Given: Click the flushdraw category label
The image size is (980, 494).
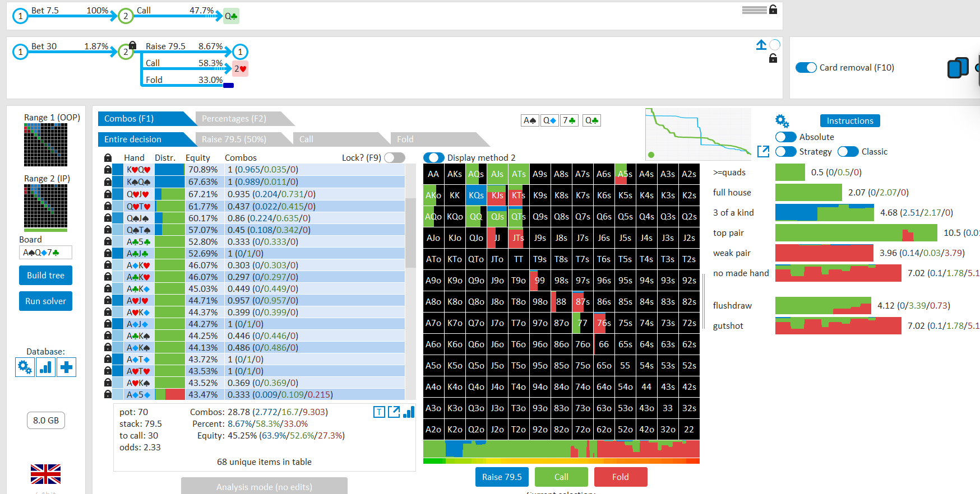Looking at the screenshot, I should pyautogui.click(x=732, y=306).
